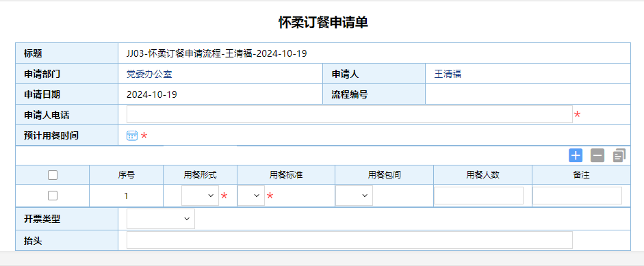Tick the checkbox for row 1
Viewport: 644px width, 266px height.
53,196
